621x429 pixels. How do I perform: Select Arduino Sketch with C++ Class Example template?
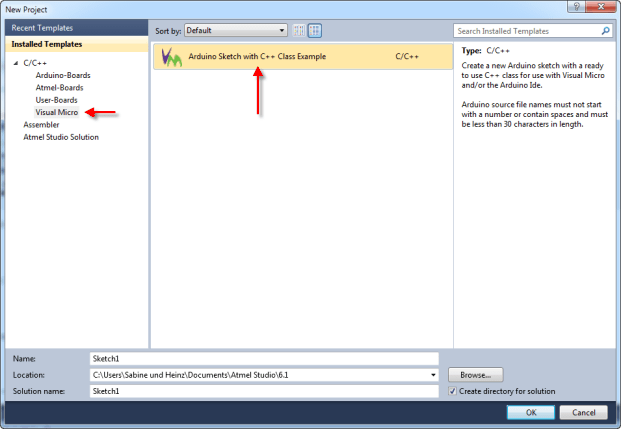303,56
